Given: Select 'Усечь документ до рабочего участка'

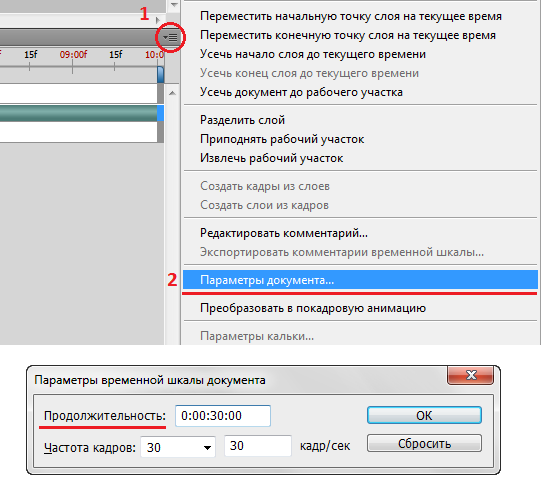Looking at the screenshot, I should pyautogui.click(x=301, y=92).
